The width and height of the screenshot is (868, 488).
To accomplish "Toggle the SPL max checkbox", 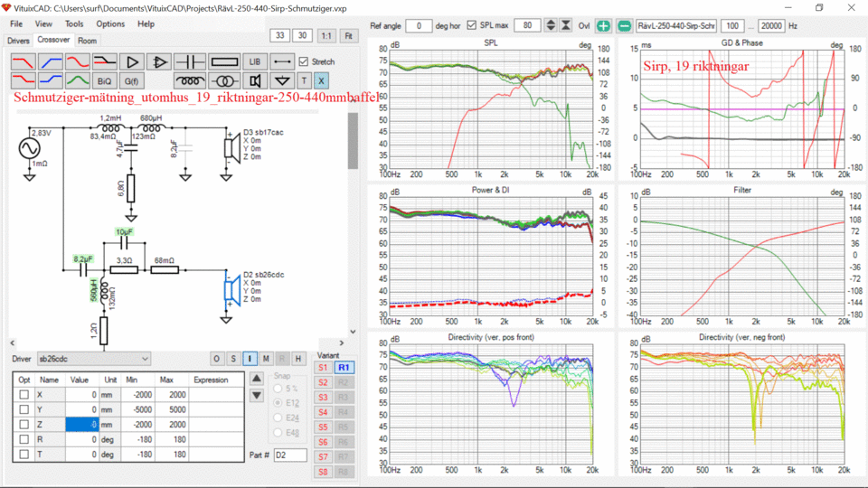I will click(472, 25).
